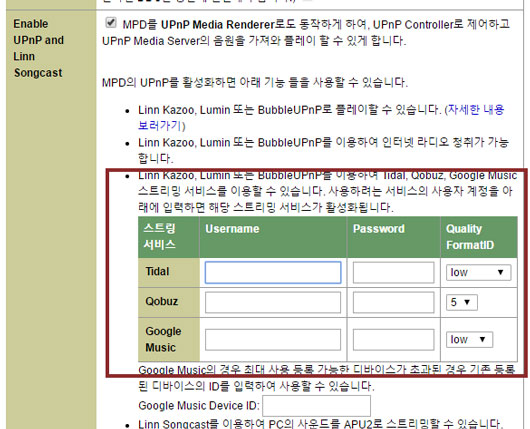Click the Google Music Device ID field
The image size is (530, 429).
[316, 406]
